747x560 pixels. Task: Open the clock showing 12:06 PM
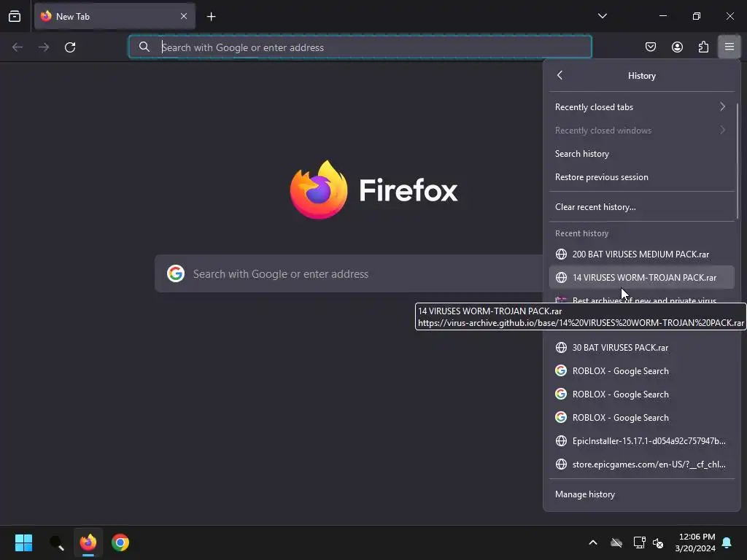[695, 542]
